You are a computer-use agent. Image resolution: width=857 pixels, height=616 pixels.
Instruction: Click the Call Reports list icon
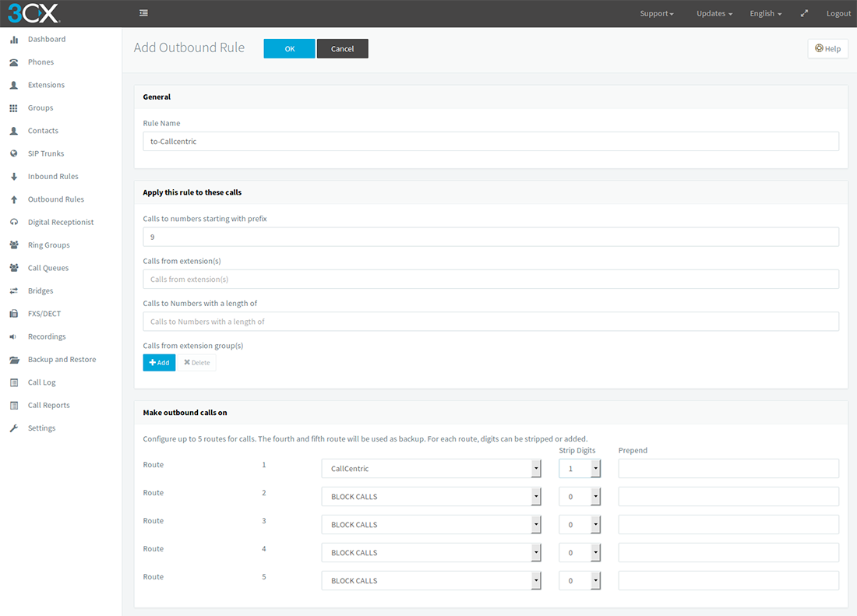point(14,406)
